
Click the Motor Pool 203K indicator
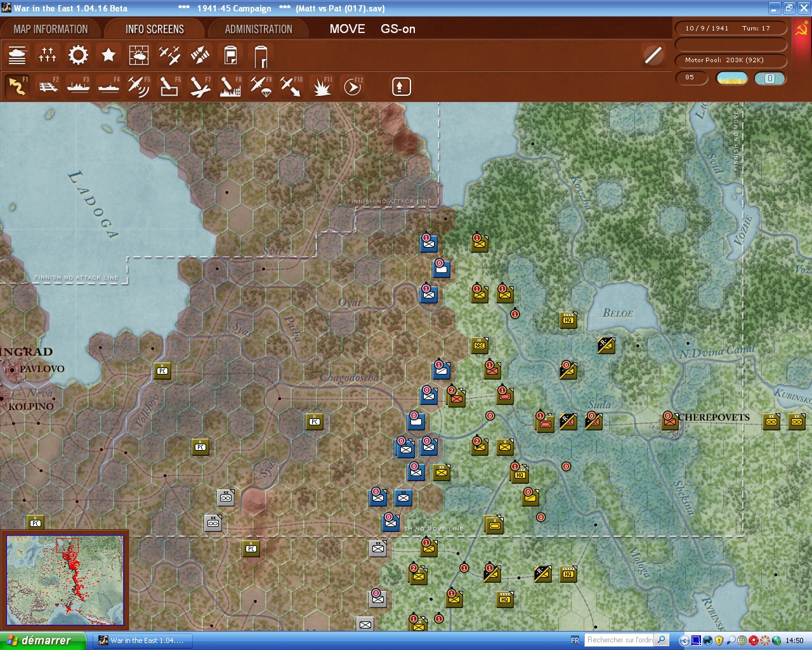pyautogui.click(x=731, y=60)
